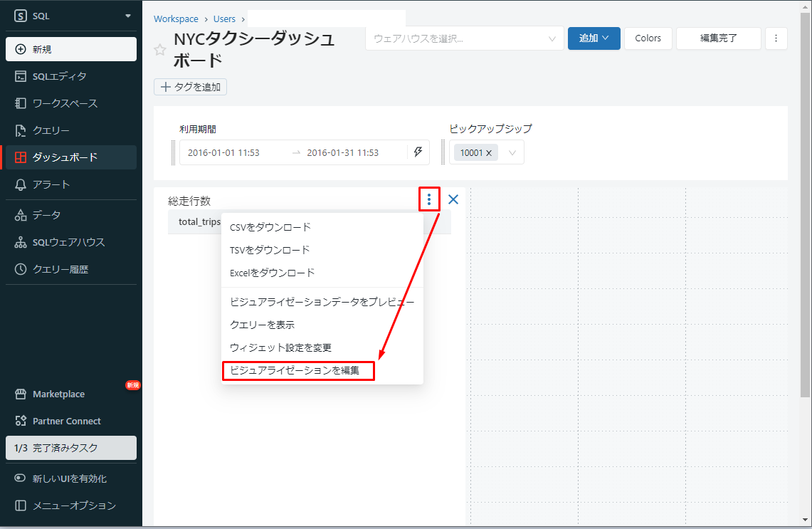Image resolution: width=812 pixels, height=529 pixels.
Task: Expand the SQL persona switcher dropdown
Action: click(128, 16)
